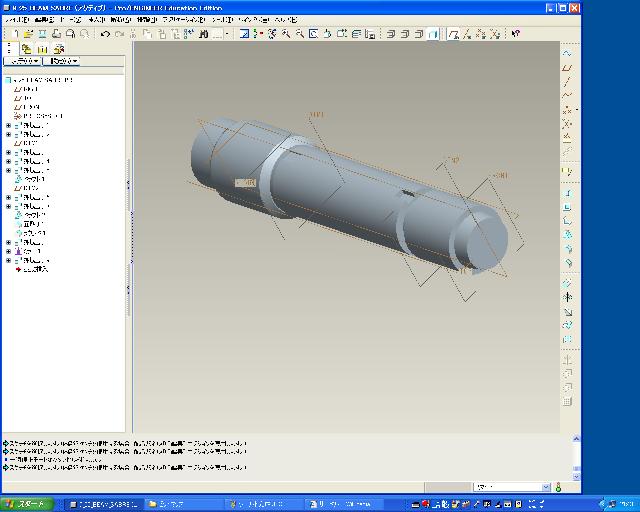Viewport: 640px width, 512px height.
Task: Click the Show button above model tree
Action: point(24,61)
